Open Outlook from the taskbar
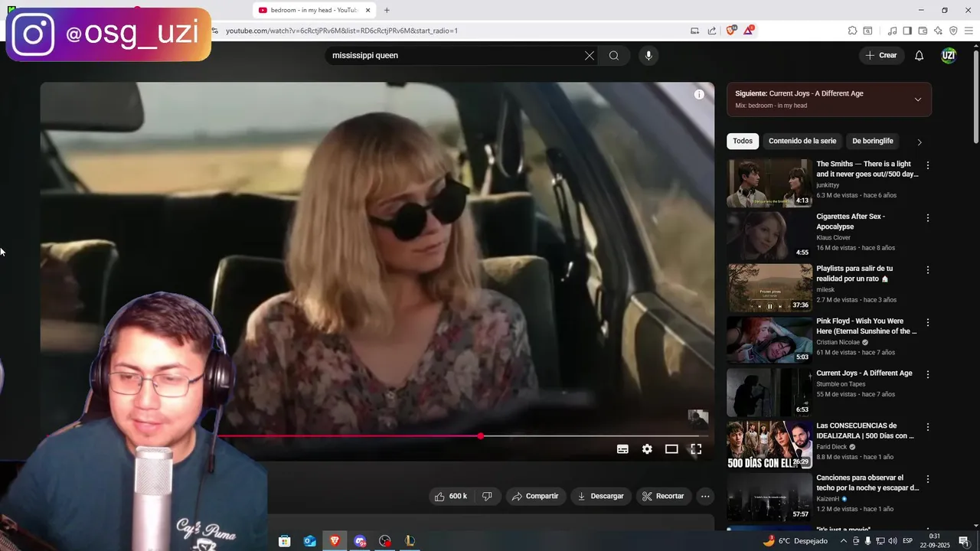The width and height of the screenshot is (980, 551). coord(310,541)
